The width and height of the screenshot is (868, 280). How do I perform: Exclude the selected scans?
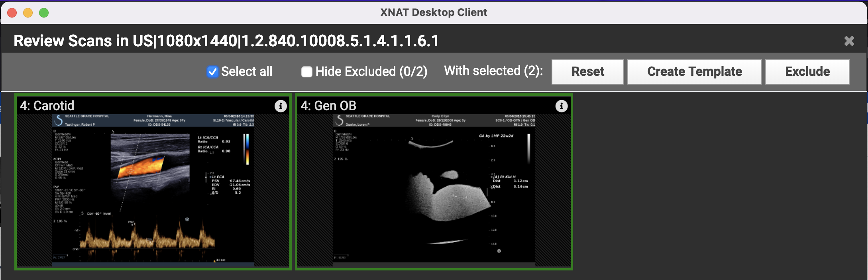[807, 72]
